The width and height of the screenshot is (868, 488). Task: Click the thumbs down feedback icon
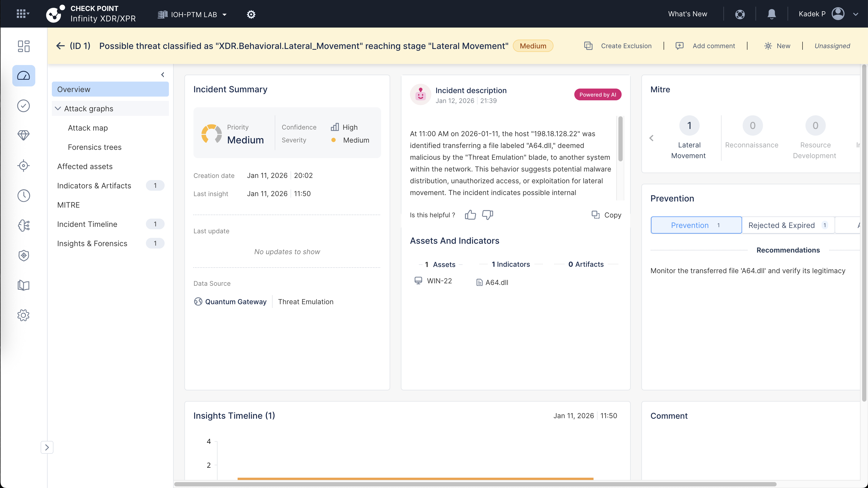(487, 215)
